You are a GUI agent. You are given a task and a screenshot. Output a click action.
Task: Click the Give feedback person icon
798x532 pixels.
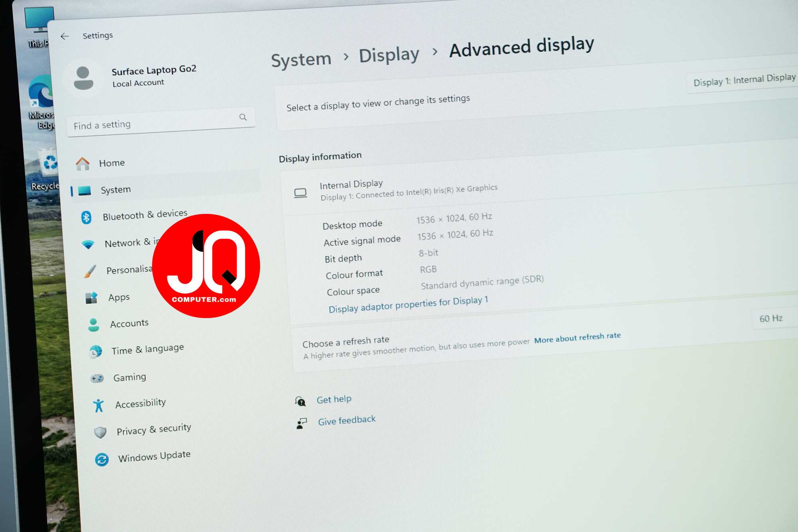click(302, 423)
